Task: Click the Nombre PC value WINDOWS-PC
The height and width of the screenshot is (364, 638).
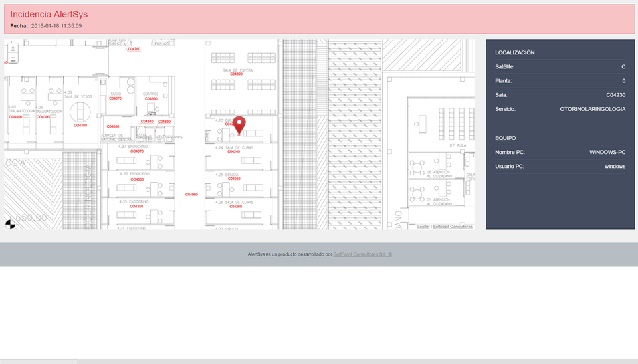Action: click(x=607, y=152)
